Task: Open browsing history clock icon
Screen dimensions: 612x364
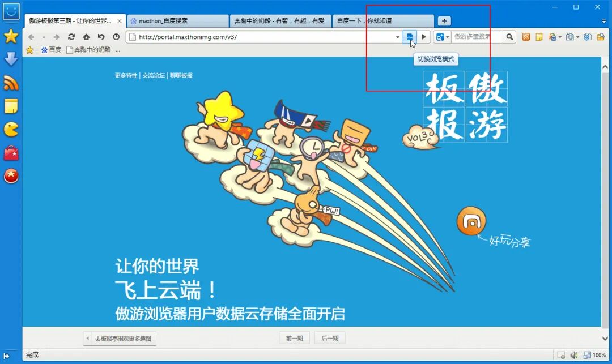Action: (116, 37)
